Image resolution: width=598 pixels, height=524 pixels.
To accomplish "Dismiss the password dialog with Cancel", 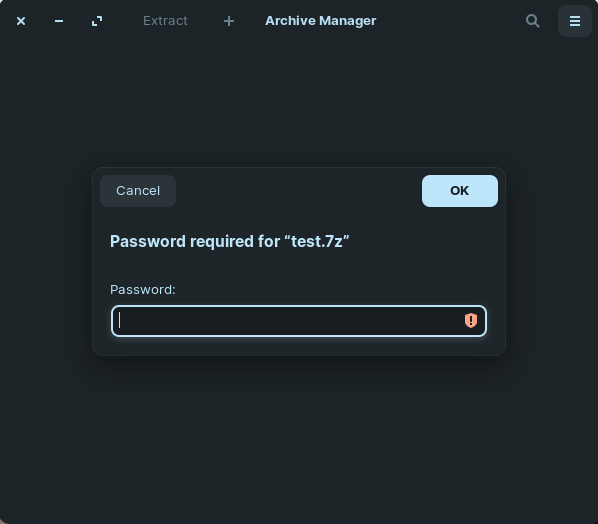I will [x=138, y=191].
